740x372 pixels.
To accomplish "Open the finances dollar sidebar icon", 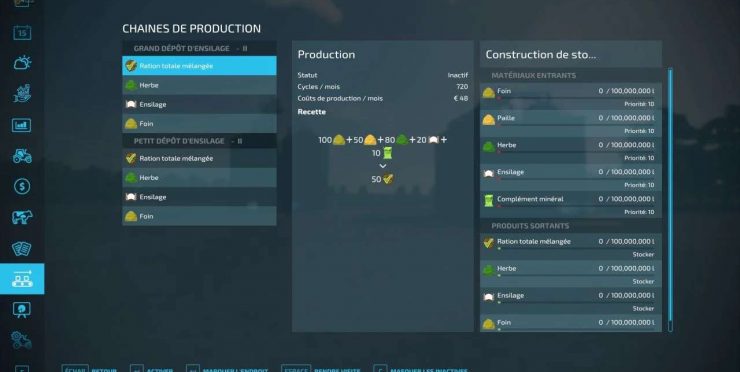I will [22, 186].
